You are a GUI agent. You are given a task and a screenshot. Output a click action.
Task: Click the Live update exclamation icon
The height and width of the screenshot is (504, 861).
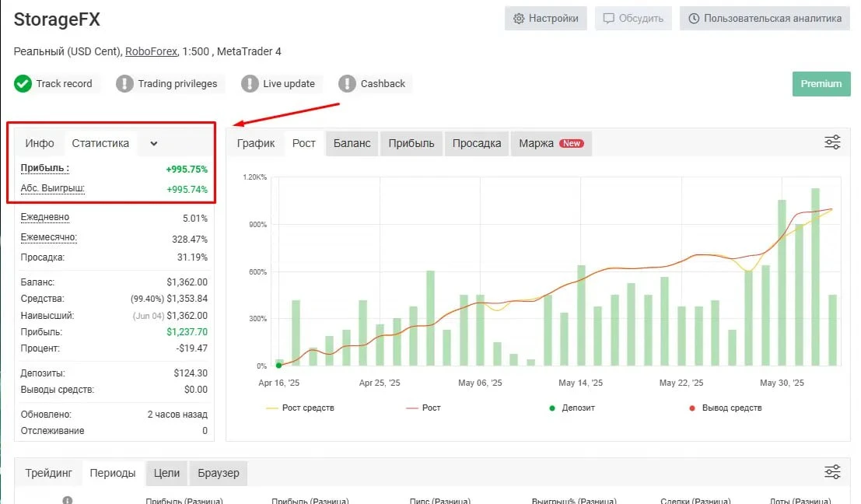tap(250, 84)
